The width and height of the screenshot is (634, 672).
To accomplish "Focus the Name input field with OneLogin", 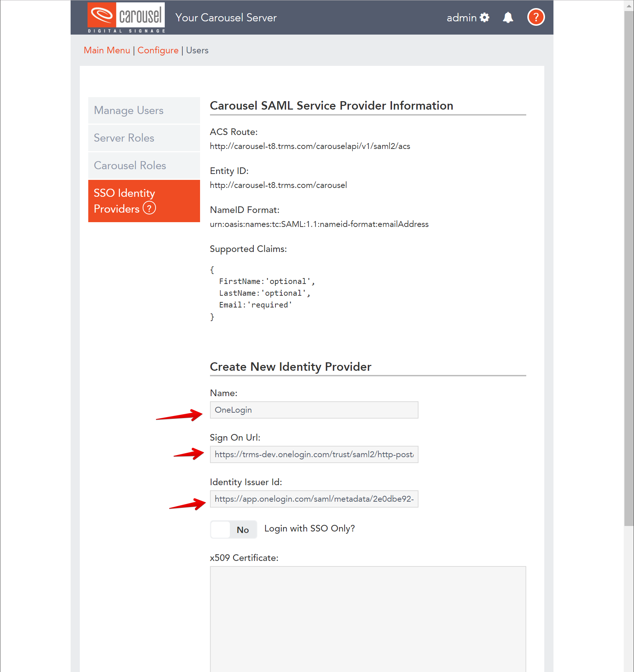I will point(314,410).
